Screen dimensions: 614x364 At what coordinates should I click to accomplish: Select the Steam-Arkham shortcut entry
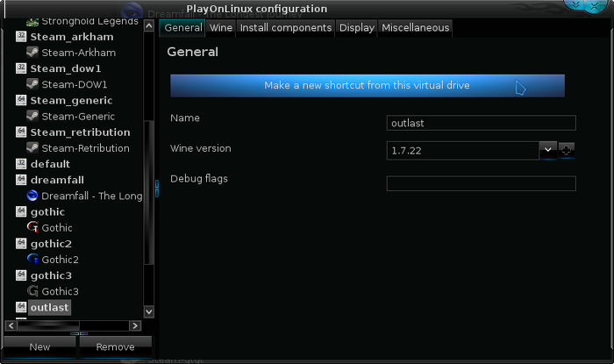click(x=79, y=53)
